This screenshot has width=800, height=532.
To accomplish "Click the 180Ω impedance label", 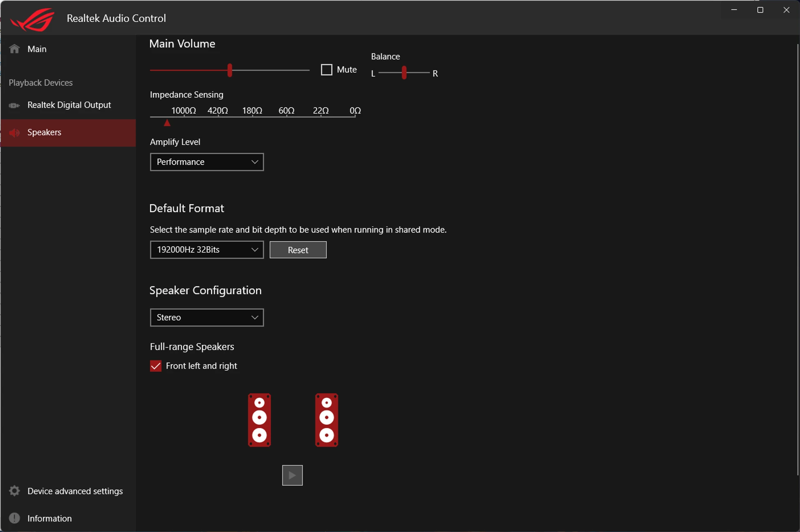I will 252,110.
